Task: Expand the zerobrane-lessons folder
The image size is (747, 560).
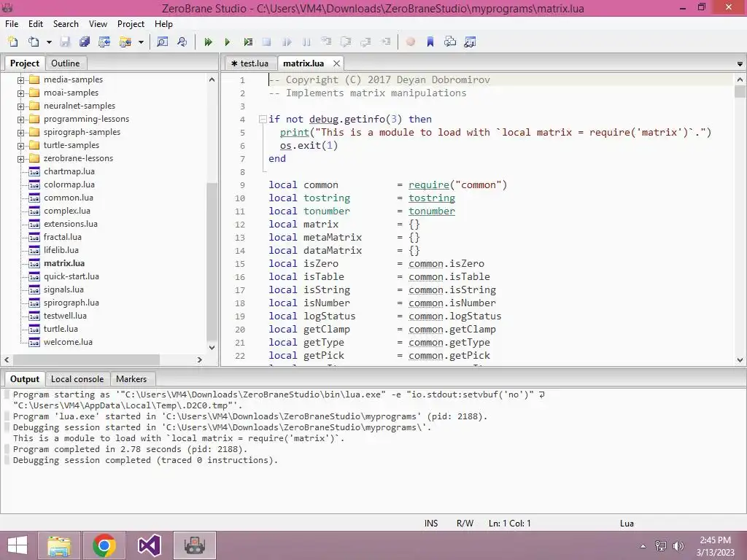Action: click(x=20, y=158)
